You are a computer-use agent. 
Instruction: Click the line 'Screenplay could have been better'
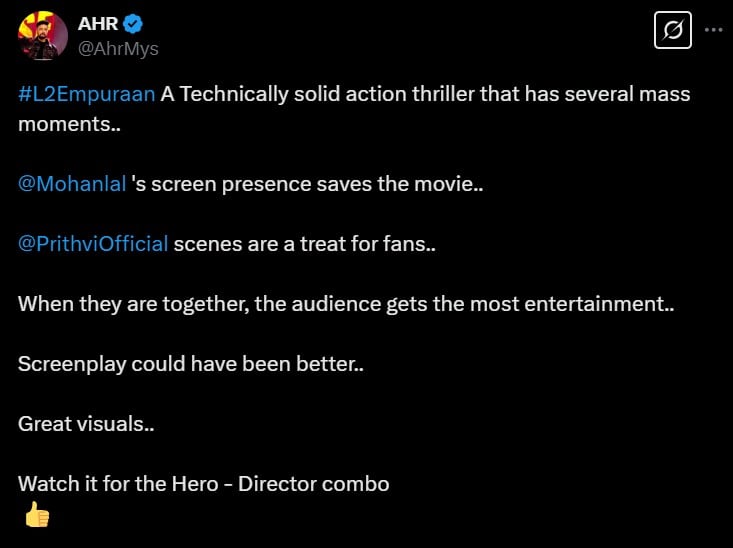190,364
